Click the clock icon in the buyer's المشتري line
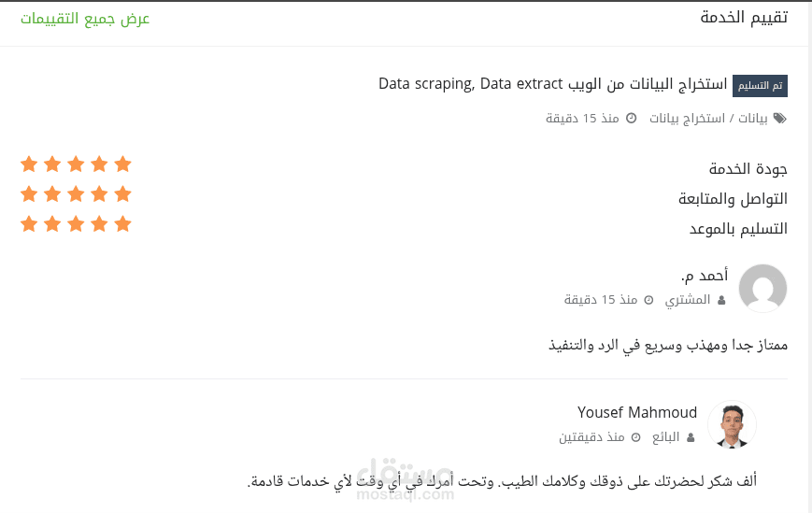The image size is (812, 513). pyautogui.click(x=648, y=300)
